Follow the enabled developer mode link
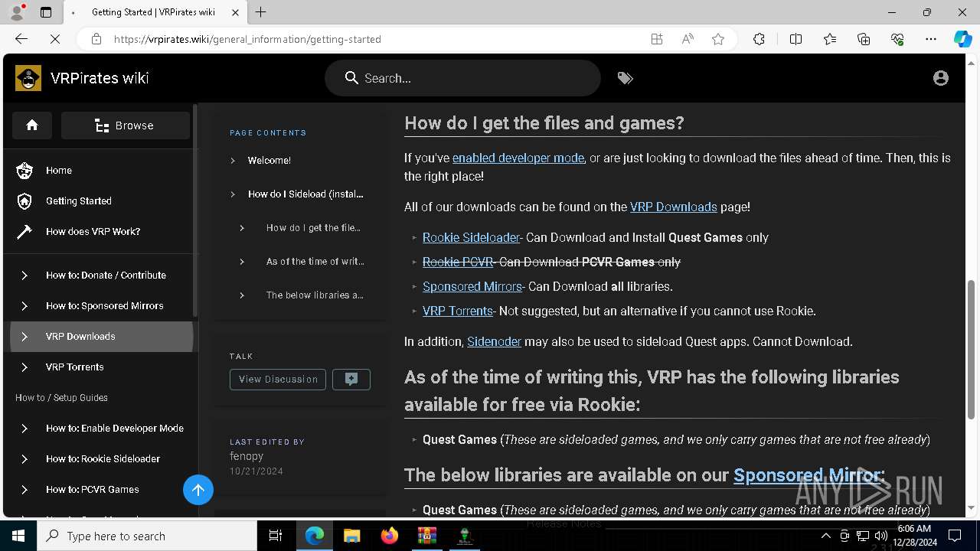 tap(518, 158)
